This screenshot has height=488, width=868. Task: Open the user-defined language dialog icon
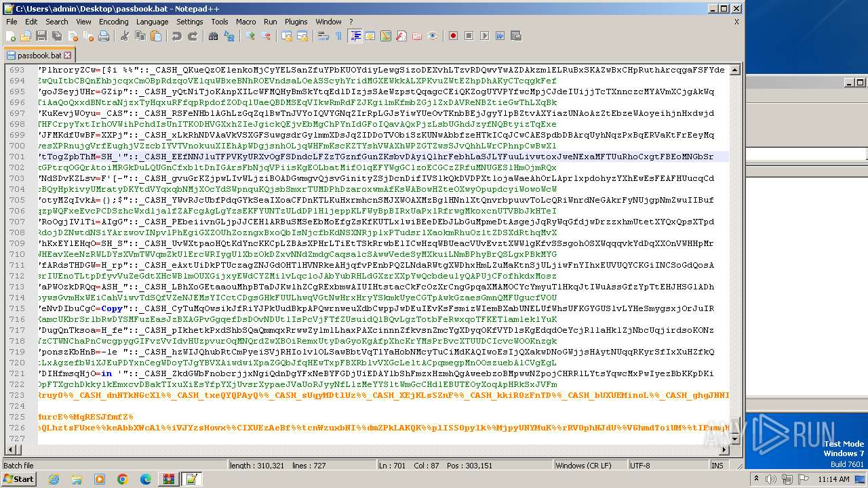pos(370,36)
